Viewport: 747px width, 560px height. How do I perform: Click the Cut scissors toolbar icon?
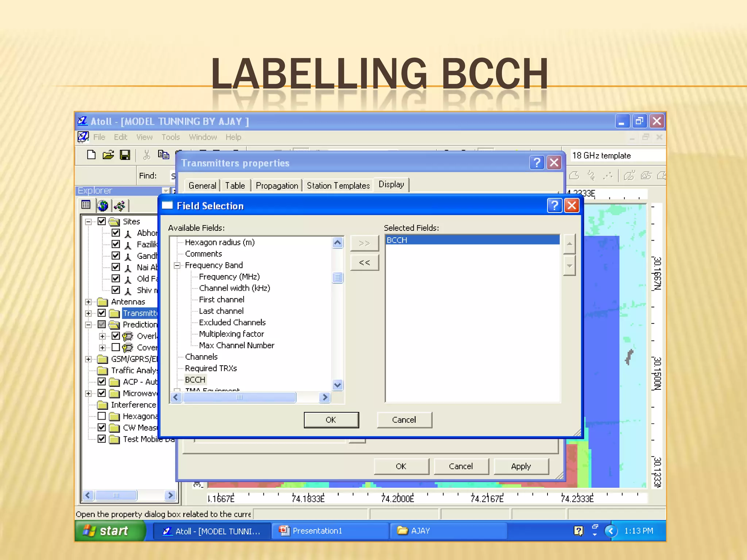point(147,155)
